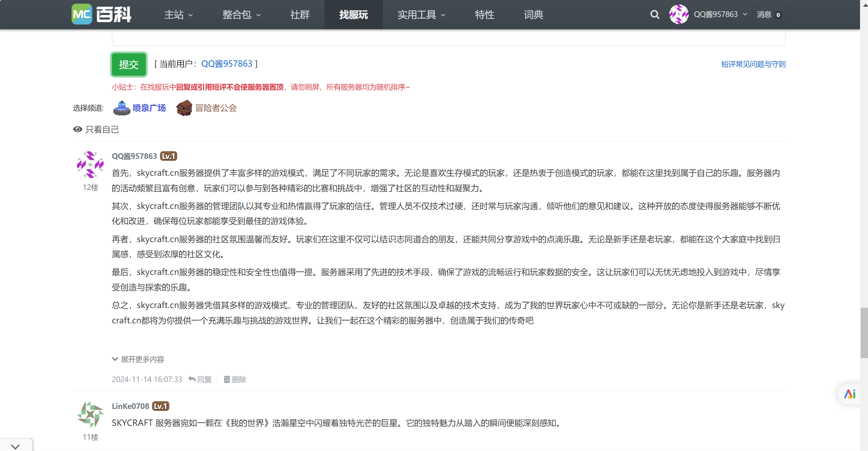
Task: Click the Lv.1 badge beside QQ酱957863
Action: click(x=169, y=156)
